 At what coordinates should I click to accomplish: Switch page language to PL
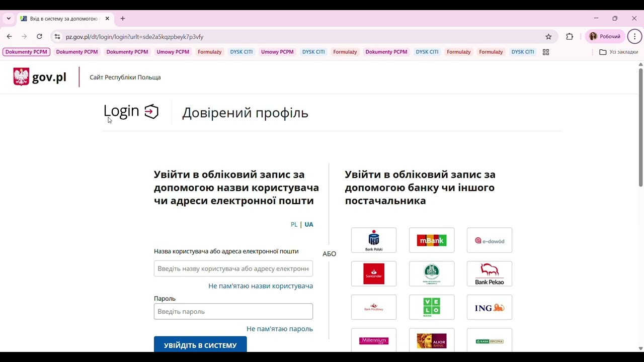[x=294, y=224]
